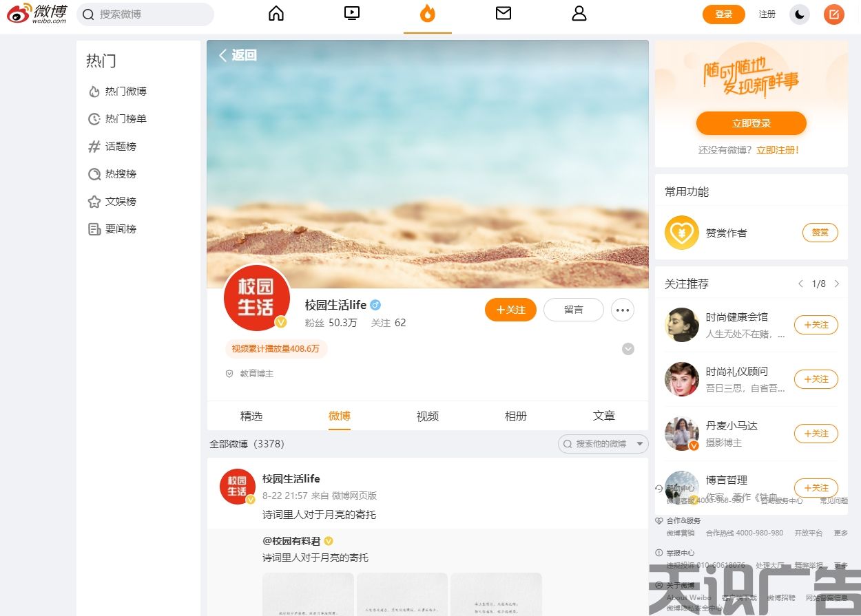Click the 立即注册! link

click(778, 150)
